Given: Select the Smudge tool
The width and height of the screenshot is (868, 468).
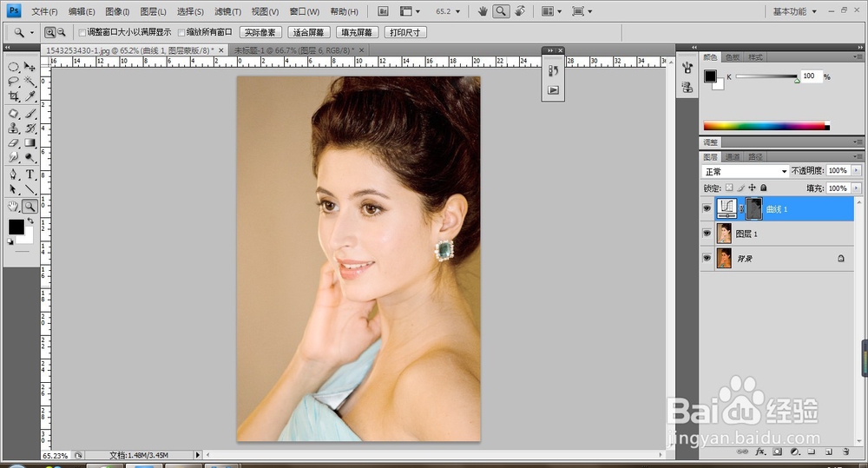Looking at the screenshot, I should tap(13, 157).
